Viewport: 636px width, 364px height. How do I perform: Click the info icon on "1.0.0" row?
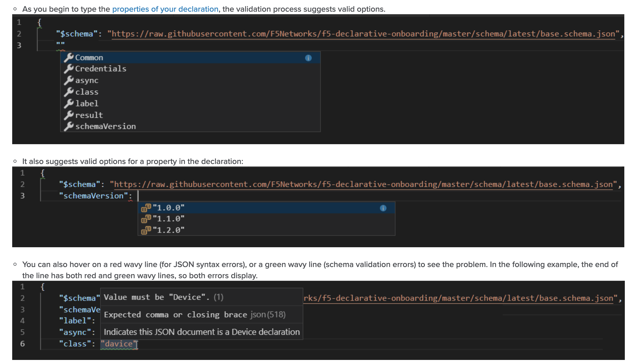(383, 208)
